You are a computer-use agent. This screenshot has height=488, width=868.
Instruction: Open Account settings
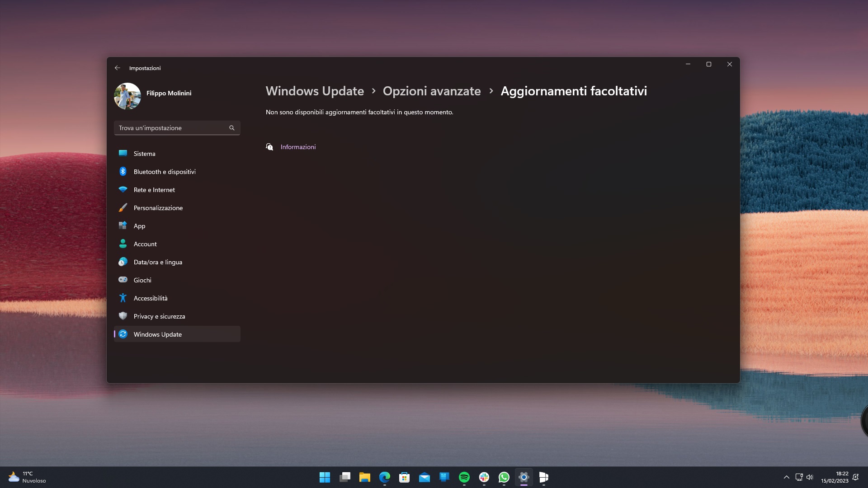click(177, 244)
